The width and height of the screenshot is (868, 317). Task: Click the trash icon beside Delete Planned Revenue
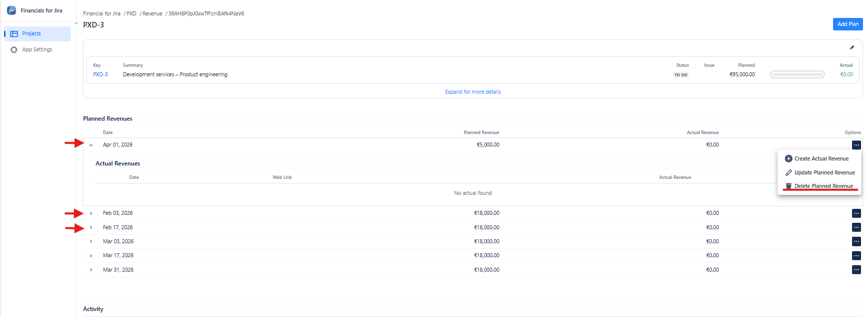click(x=789, y=186)
